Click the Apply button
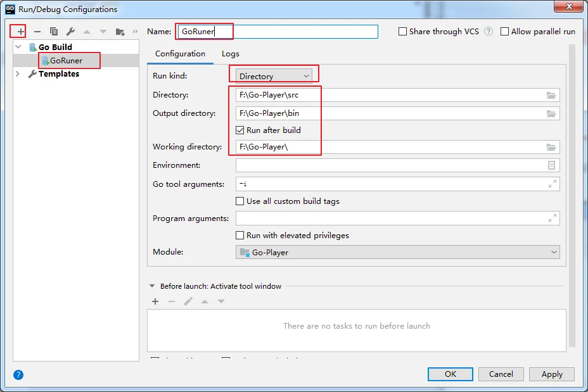 (x=552, y=374)
